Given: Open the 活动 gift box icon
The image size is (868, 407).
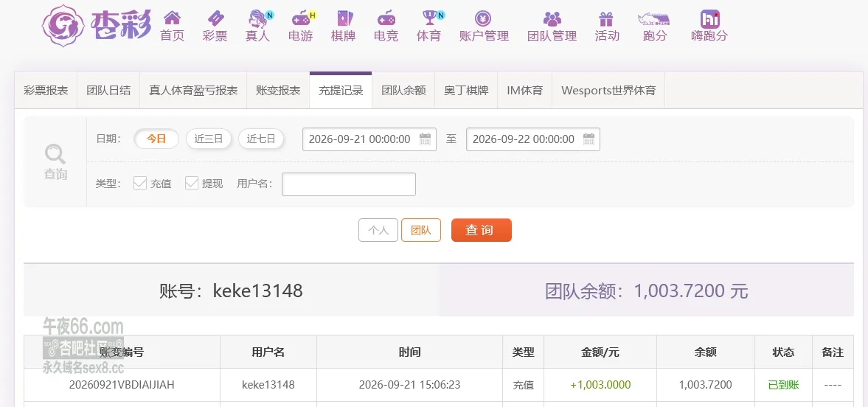Looking at the screenshot, I should [606, 18].
